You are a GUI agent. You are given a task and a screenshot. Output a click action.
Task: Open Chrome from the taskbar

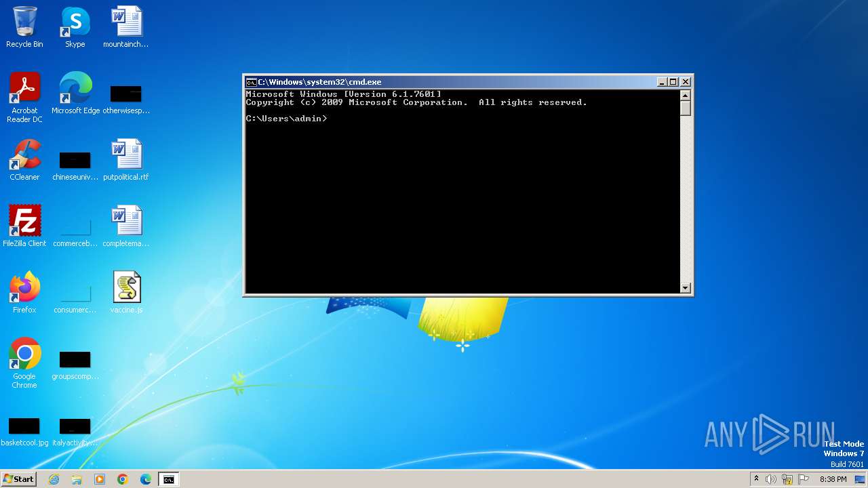(123, 479)
